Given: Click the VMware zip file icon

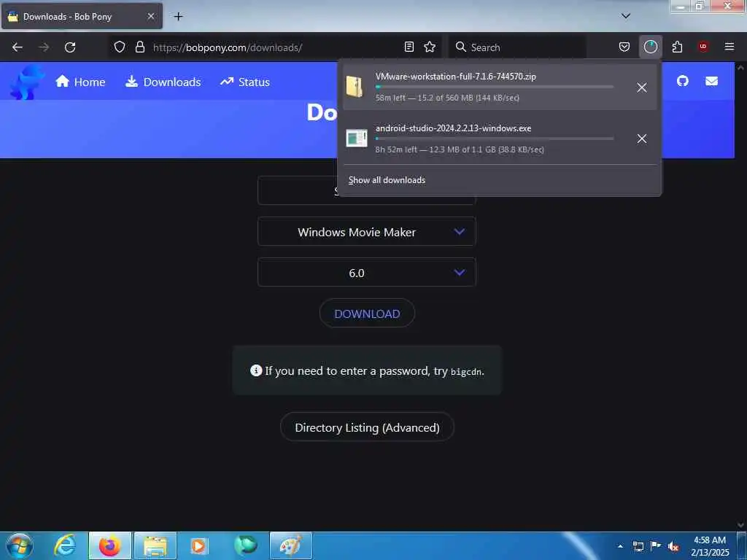Looking at the screenshot, I should pyautogui.click(x=355, y=87).
